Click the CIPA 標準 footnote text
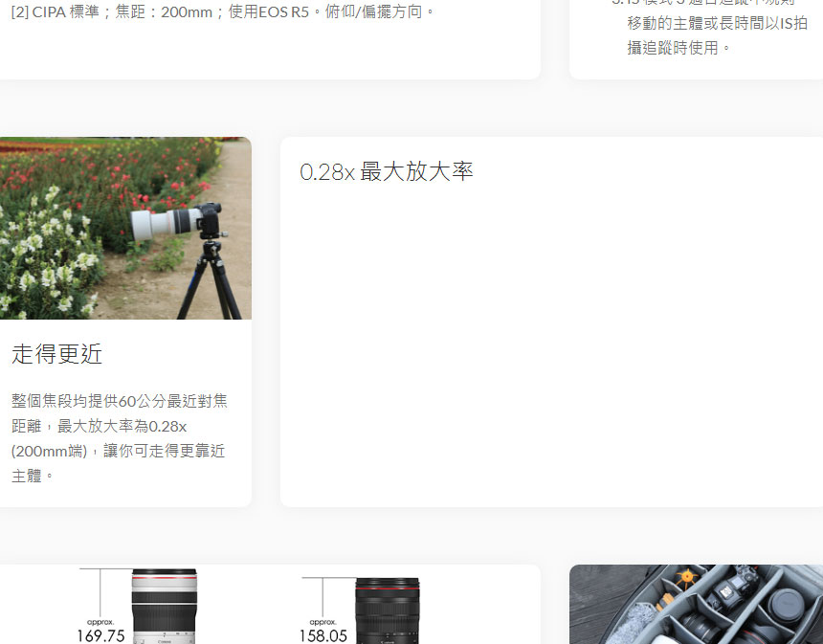Screen dimensions: 823x644 click(x=223, y=11)
